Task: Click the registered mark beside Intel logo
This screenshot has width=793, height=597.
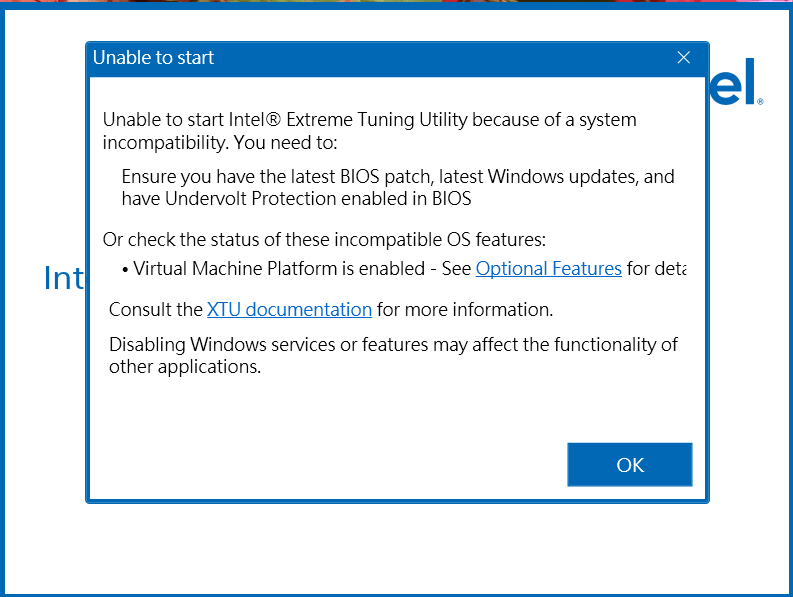Action: [760, 102]
